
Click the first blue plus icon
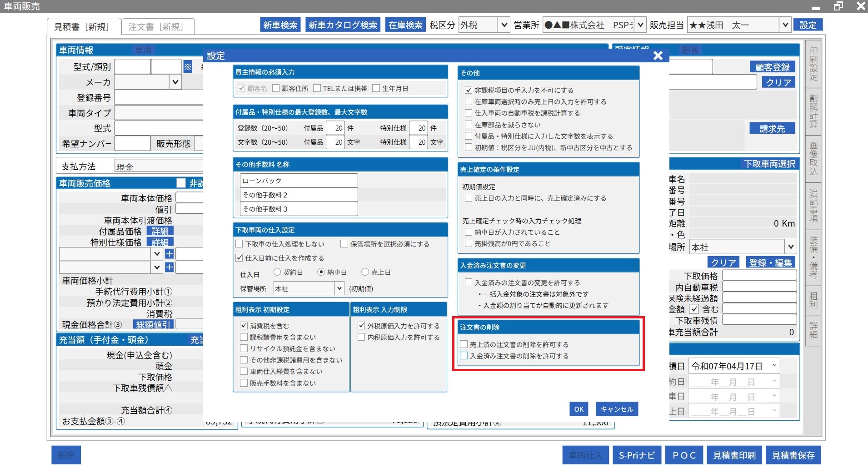click(x=169, y=254)
